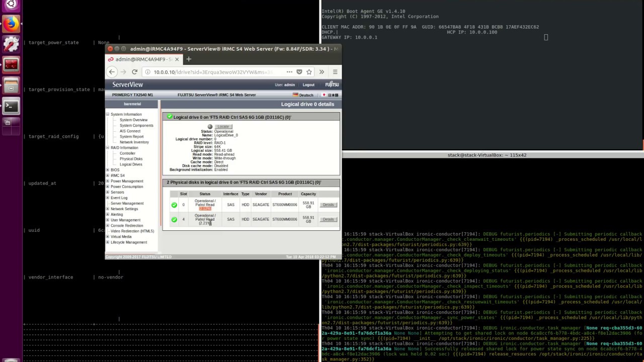
Task: Open Server Management in the sidebar
Action: click(127, 203)
